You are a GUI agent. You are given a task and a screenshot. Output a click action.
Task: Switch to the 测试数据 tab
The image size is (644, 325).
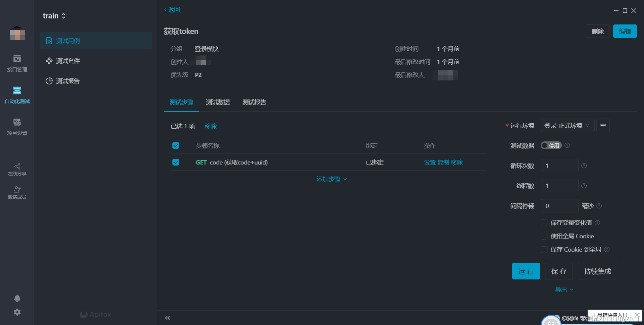pos(218,102)
